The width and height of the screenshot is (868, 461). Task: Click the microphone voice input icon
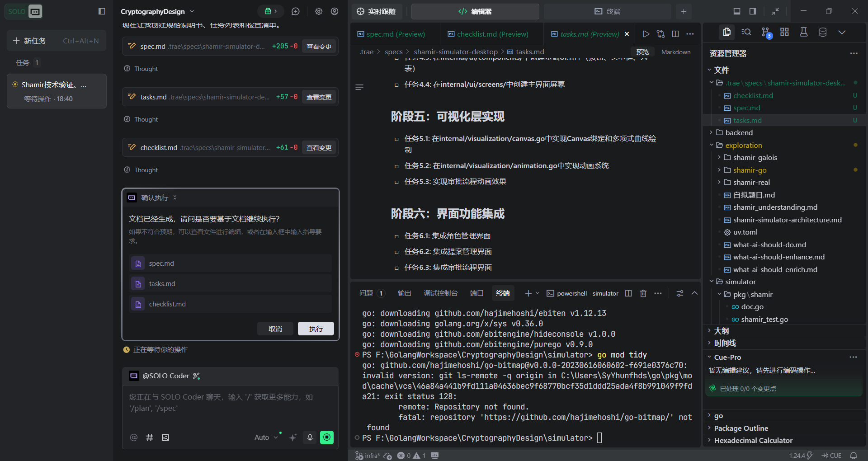tap(310, 437)
